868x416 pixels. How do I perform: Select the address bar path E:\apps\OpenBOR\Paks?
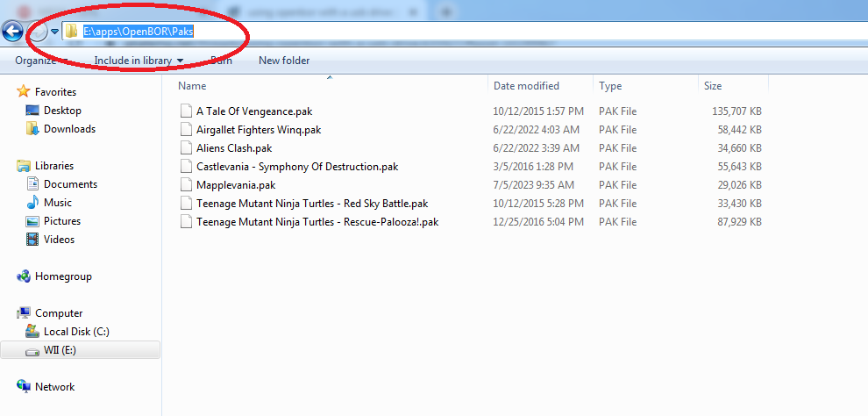tap(138, 32)
